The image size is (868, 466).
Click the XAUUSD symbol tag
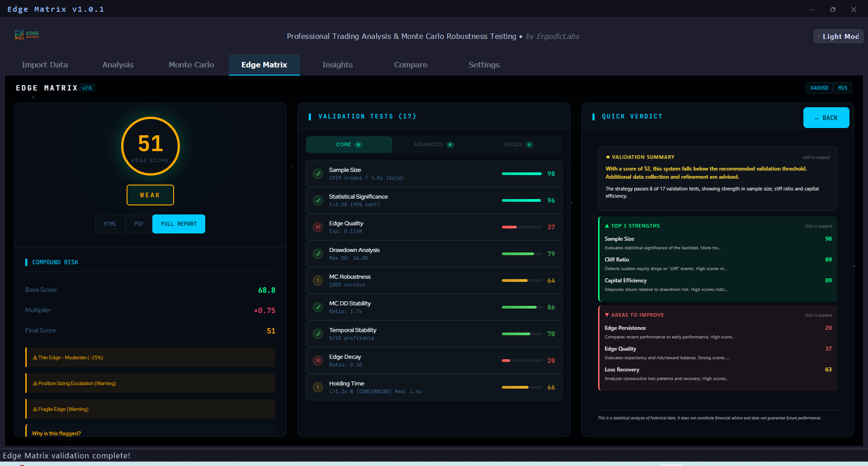pos(819,88)
